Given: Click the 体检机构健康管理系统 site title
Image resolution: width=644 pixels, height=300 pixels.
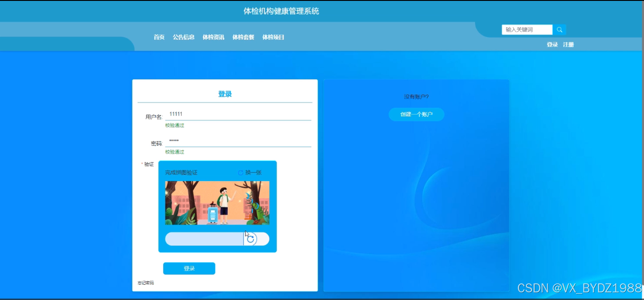Looking at the screenshot, I should (x=282, y=11).
